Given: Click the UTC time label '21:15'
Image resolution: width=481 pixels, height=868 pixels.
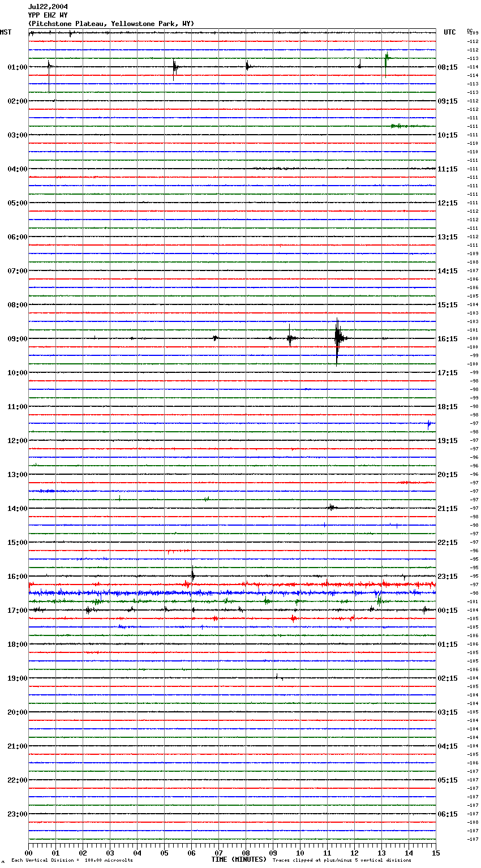Looking at the screenshot, I should pos(448,509).
